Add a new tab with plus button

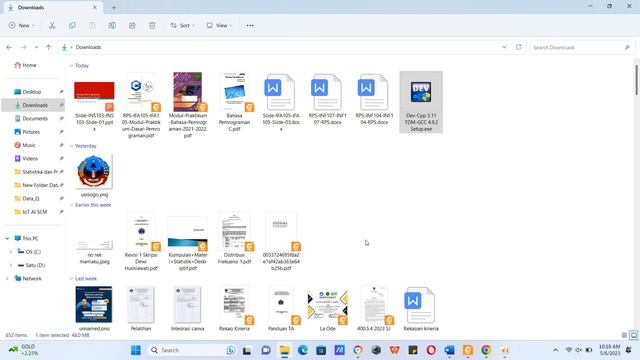pos(114,7)
